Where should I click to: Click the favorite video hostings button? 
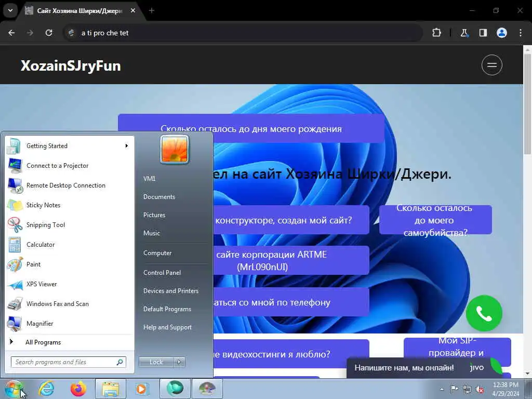point(291,354)
